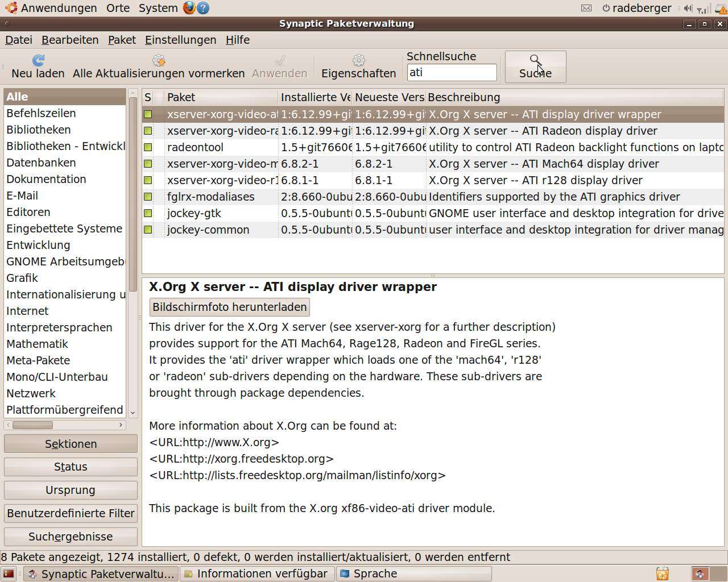Select the 'Netzwerk' section
728x582 pixels.
(x=65, y=393)
